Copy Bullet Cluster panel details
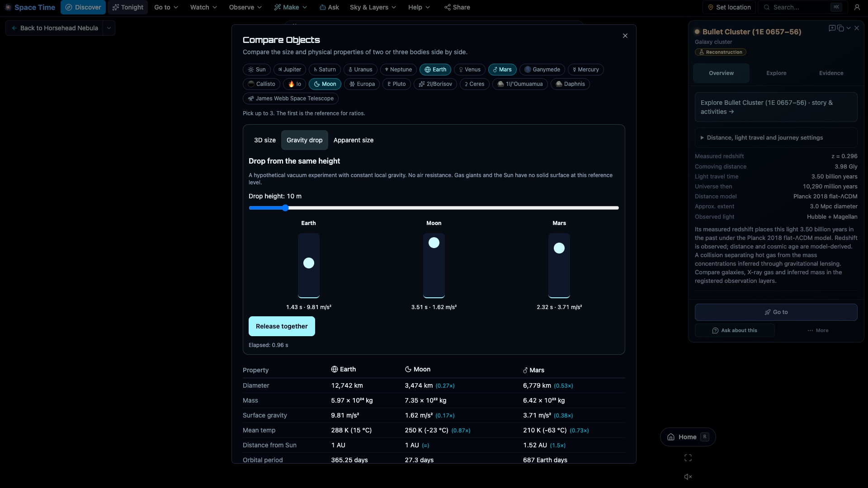 click(840, 28)
